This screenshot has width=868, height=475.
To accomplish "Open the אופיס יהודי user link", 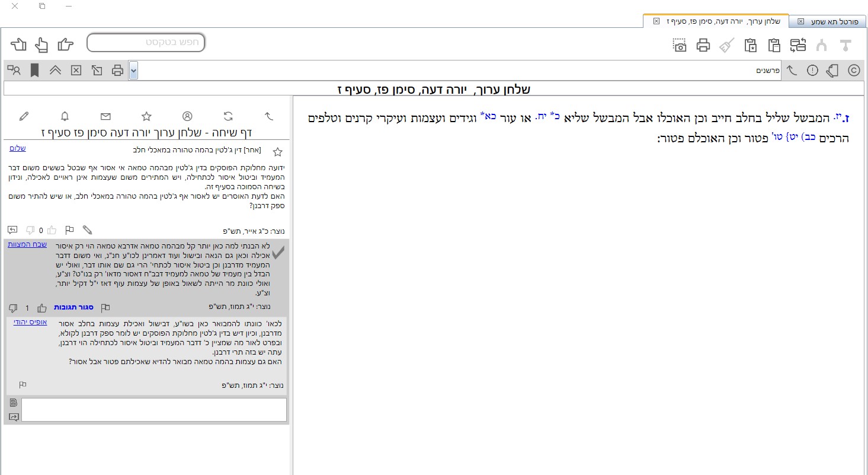I will tap(30, 322).
